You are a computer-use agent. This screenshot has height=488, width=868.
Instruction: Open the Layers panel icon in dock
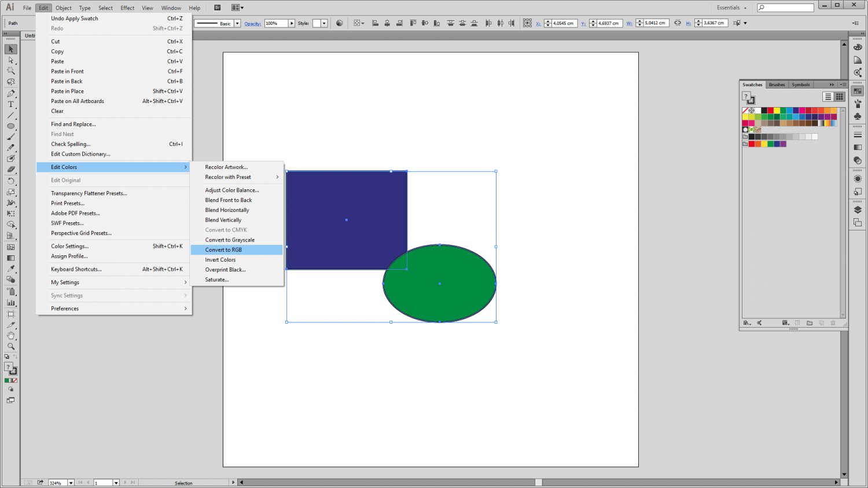pyautogui.click(x=858, y=210)
